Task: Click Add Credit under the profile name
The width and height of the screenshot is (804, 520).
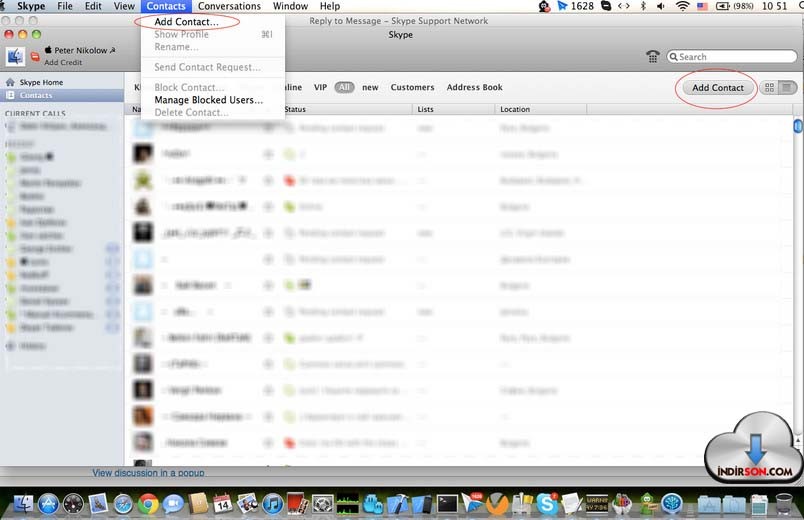Action: [63, 62]
